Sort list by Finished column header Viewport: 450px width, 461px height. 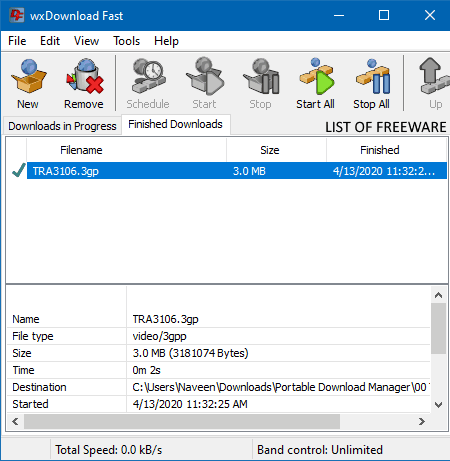387,150
